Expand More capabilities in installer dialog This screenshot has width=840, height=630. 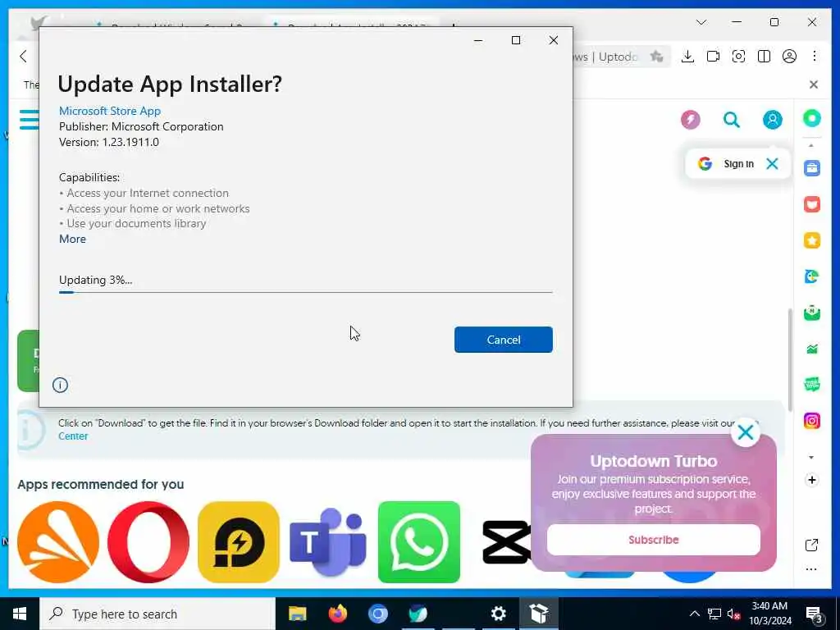click(x=72, y=239)
